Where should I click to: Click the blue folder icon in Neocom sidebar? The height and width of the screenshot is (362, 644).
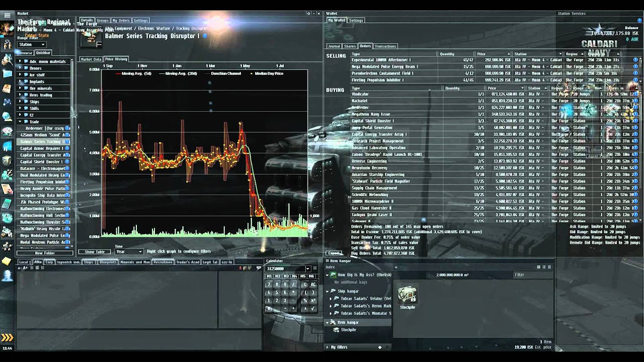pyautogui.click(x=7, y=73)
